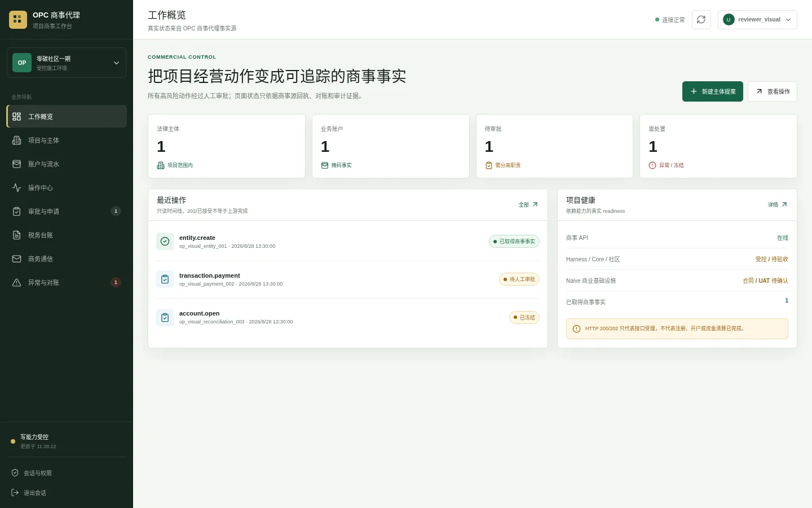Click the refresh icon button in header
Screen dimensions: 812x508
(x=701, y=20)
